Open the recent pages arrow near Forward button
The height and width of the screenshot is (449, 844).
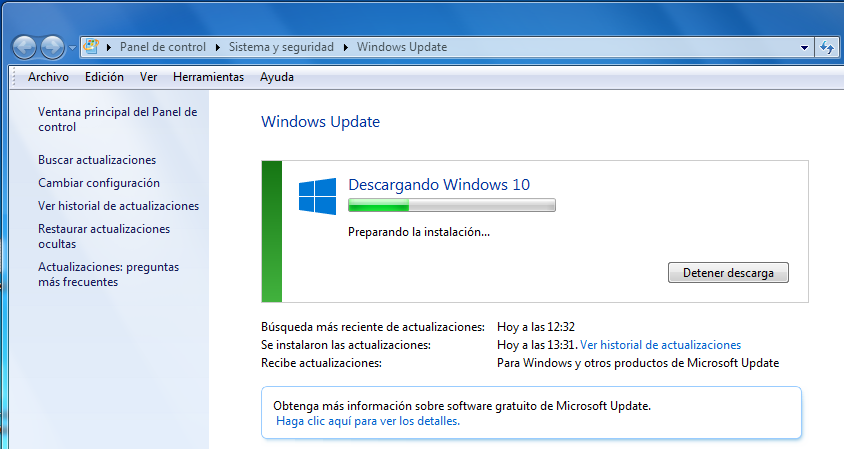click(72, 48)
